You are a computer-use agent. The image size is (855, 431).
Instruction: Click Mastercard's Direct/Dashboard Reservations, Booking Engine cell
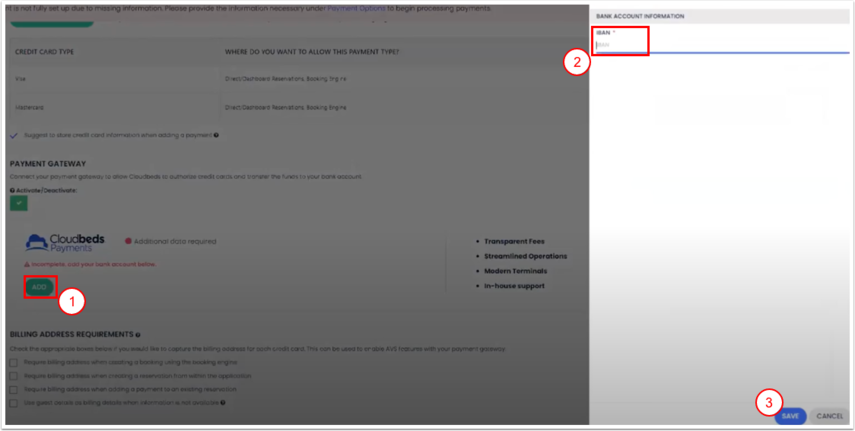(x=286, y=107)
